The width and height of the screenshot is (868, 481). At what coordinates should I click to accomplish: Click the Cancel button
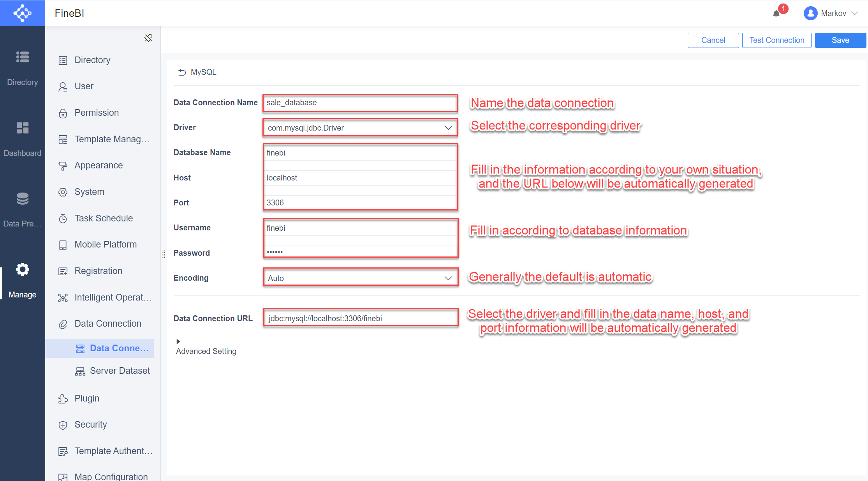click(x=713, y=40)
